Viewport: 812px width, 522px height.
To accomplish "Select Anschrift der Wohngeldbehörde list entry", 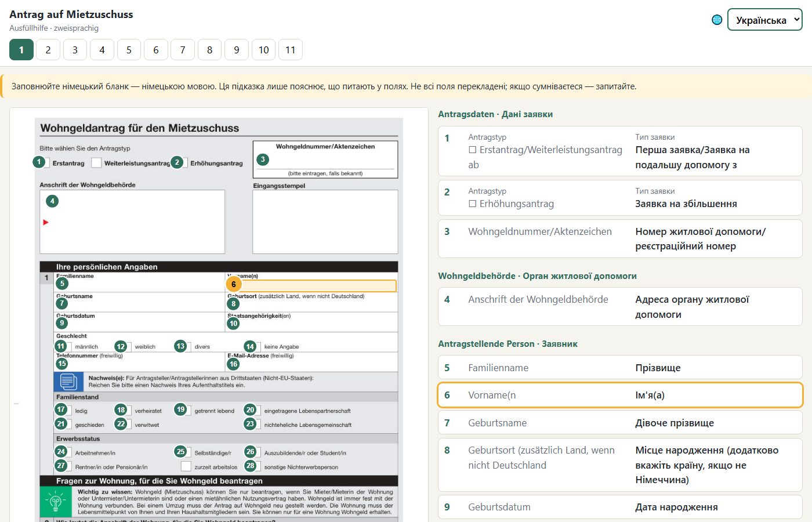I will (620, 307).
